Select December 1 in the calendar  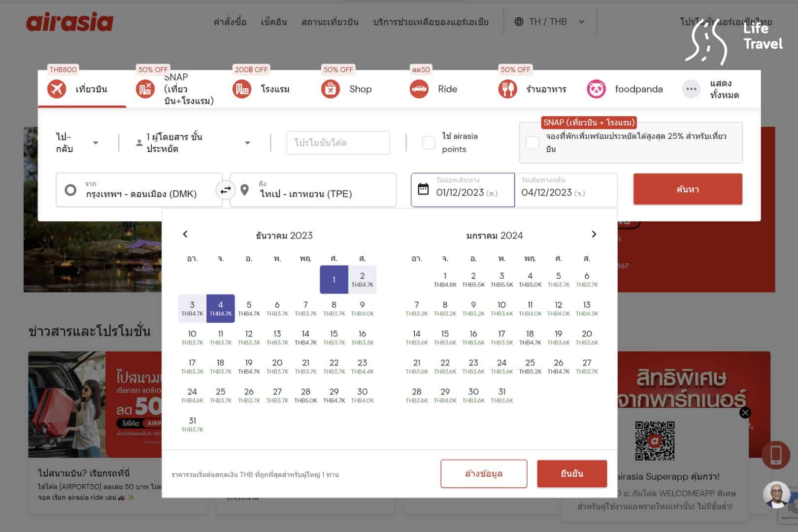[334, 279]
